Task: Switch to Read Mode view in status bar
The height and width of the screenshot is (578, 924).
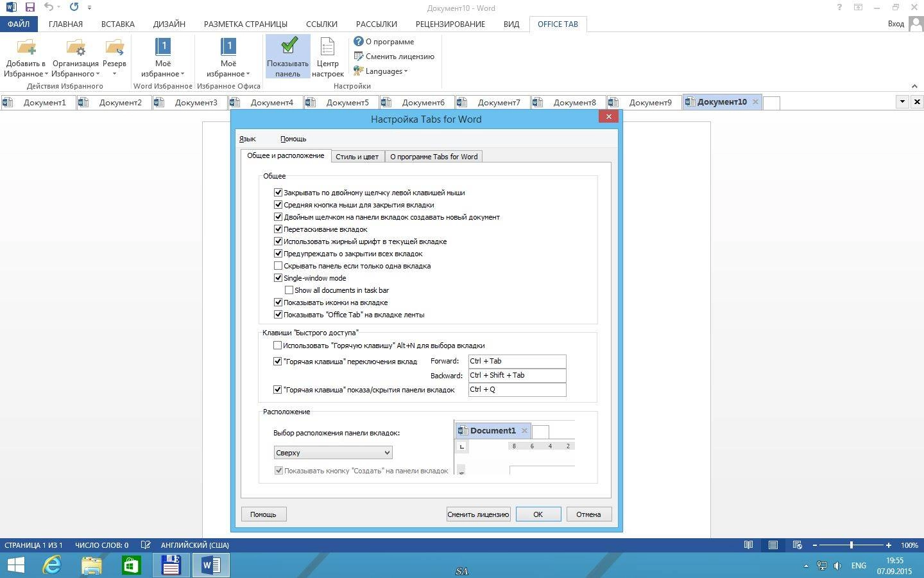Action: tap(748, 545)
